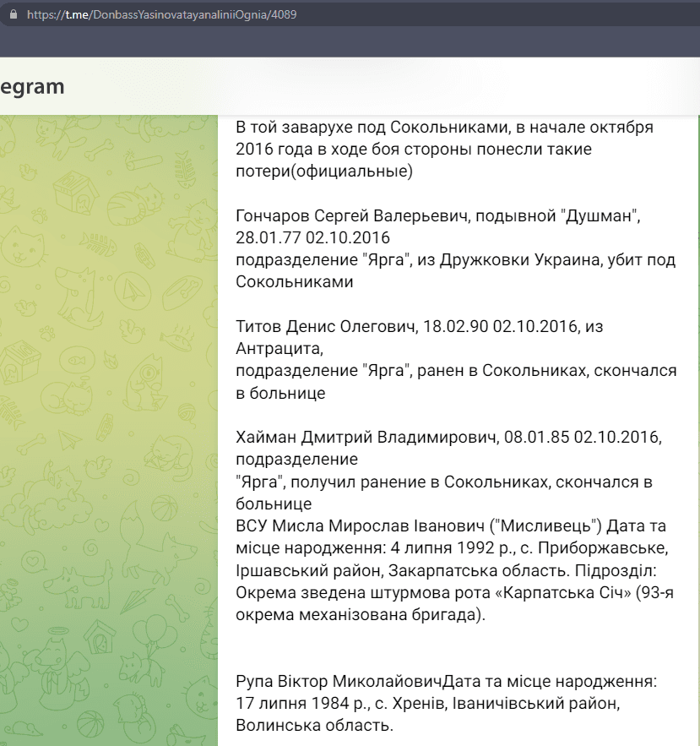Select the t.me URL in address bar
This screenshot has height=746, width=700.
point(161,14)
